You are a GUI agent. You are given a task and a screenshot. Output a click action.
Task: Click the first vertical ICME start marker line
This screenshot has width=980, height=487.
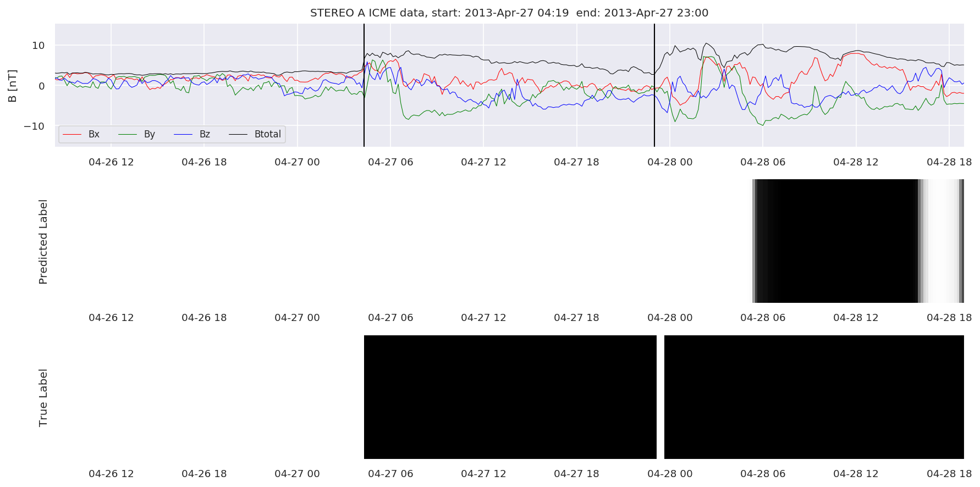point(364,85)
